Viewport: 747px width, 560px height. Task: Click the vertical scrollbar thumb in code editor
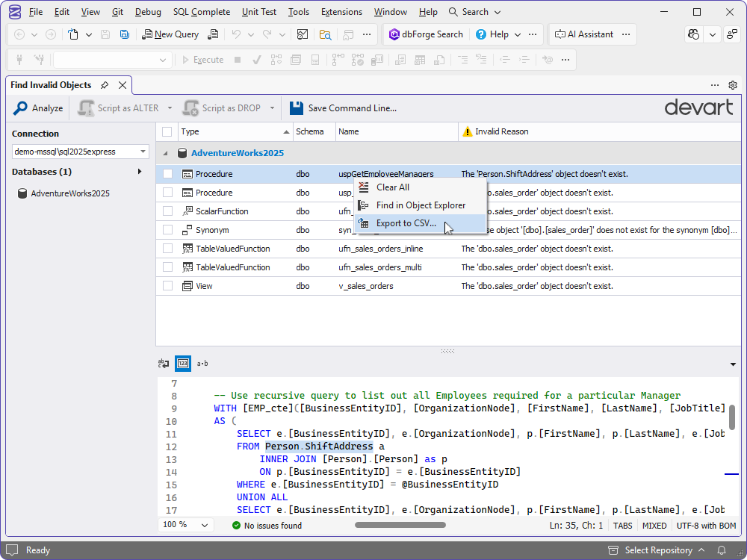click(732, 417)
